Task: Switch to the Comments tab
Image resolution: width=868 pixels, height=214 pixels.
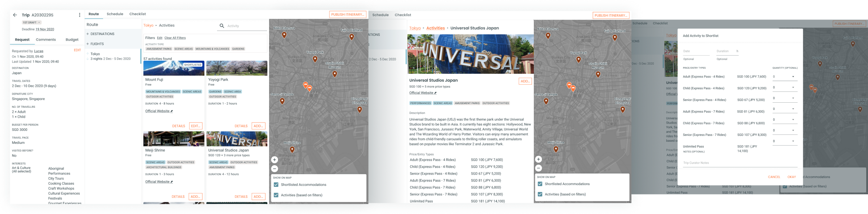Action: (x=46, y=40)
